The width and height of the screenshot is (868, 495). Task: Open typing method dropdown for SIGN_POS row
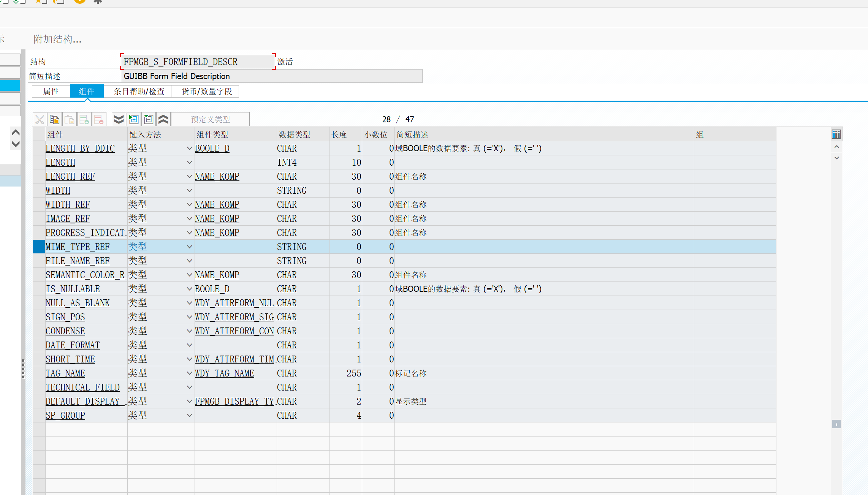189,317
